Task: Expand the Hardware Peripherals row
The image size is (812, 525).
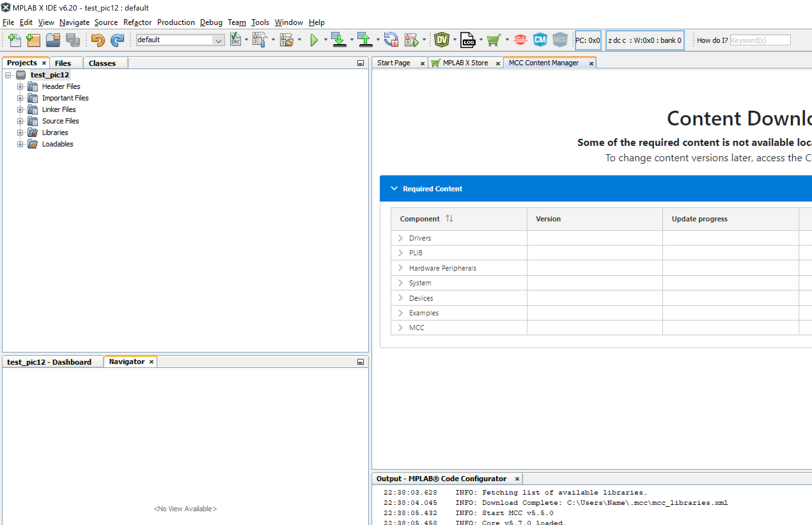Action: click(401, 268)
